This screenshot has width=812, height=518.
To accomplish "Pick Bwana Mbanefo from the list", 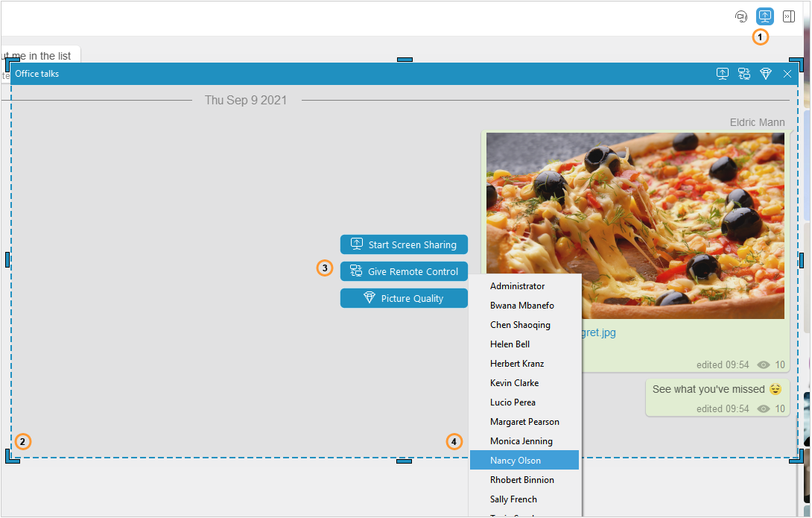I will point(522,306).
